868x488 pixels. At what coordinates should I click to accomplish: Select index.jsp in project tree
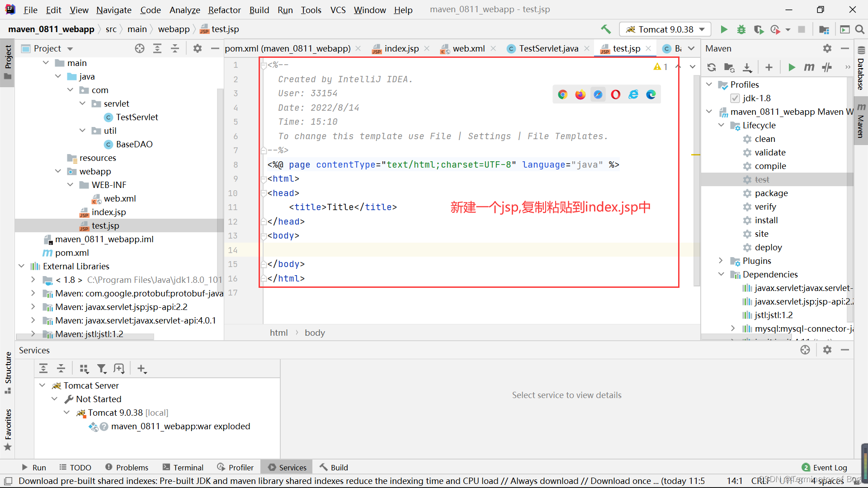tap(108, 212)
